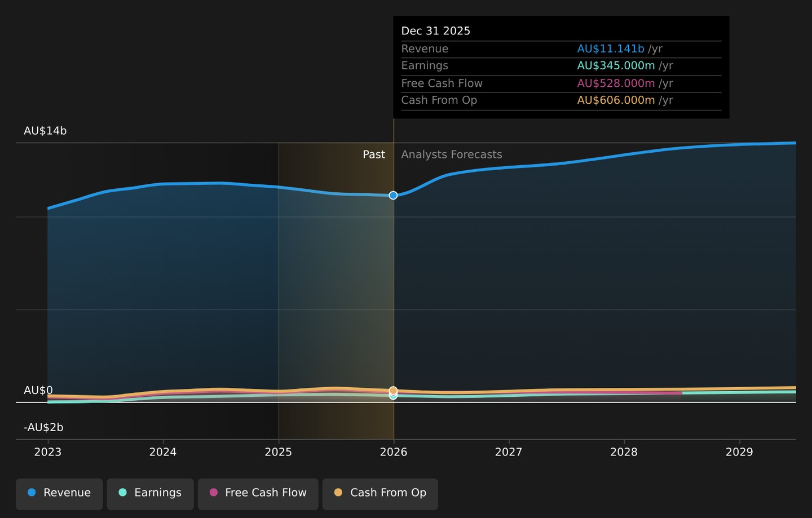812x518 pixels.
Task: Click the 2027 x-axis label
Action: (509, 452)
